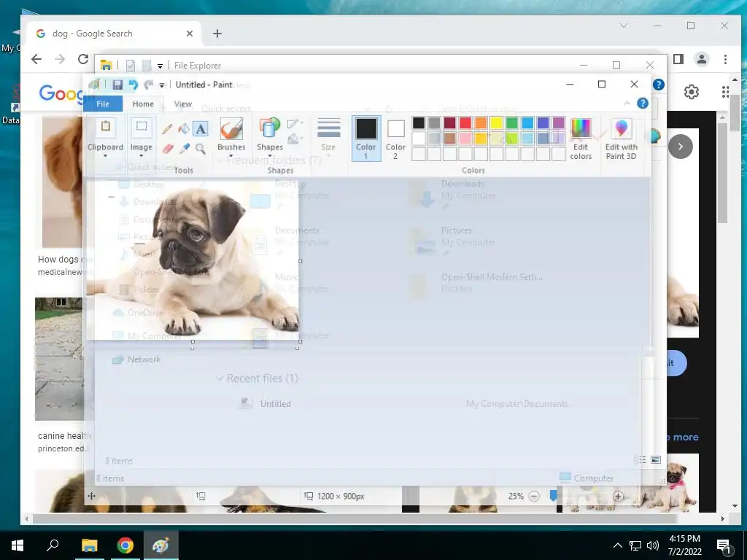747x560 pixels.
Task: Click the Redo arrow in Paint title bar
Action: [149, 85]
